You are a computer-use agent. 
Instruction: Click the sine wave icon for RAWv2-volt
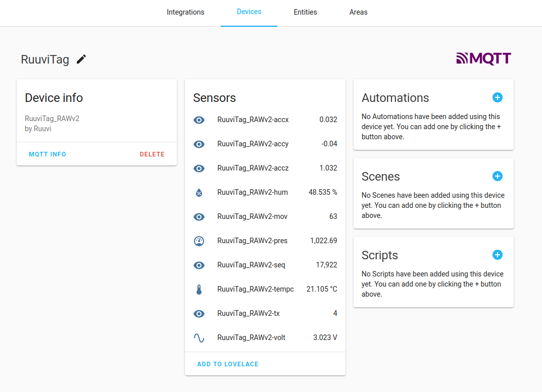coord(199,338)
